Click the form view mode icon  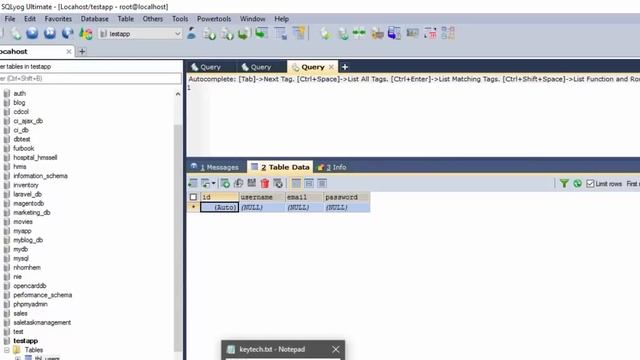[x=309, y=183]
